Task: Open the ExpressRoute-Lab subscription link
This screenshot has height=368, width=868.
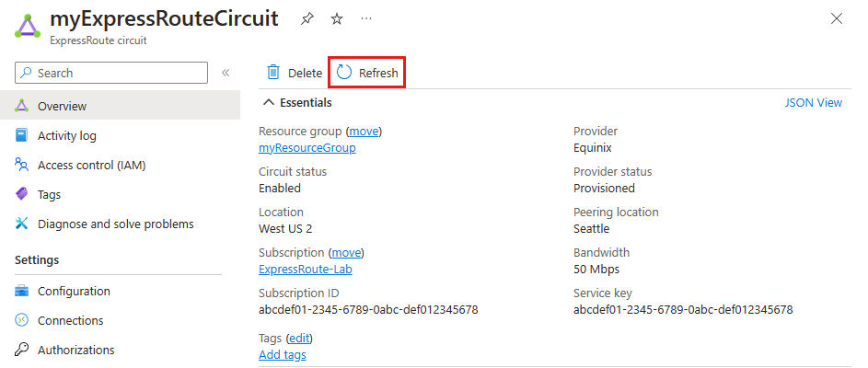Action: click(306, 269)
